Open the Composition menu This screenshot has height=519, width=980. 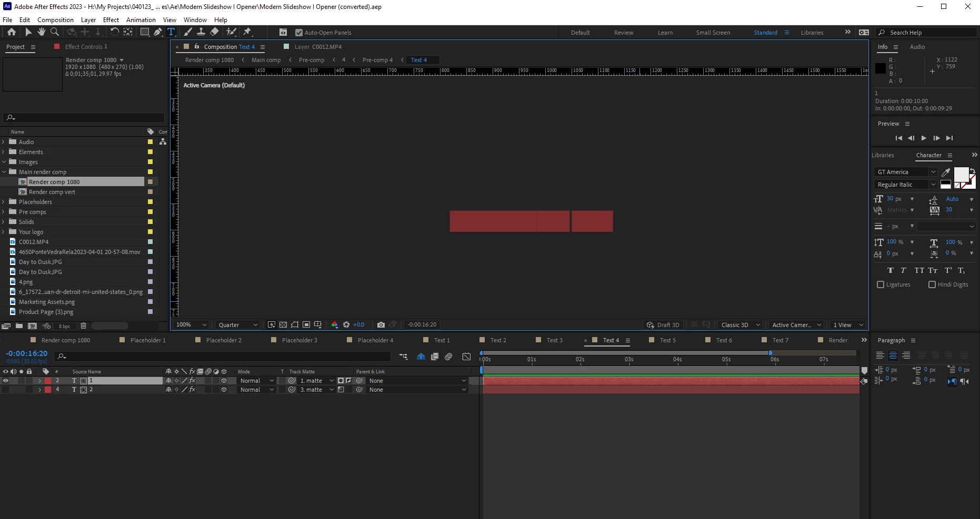pyautogui.click(x=55, y=20)
